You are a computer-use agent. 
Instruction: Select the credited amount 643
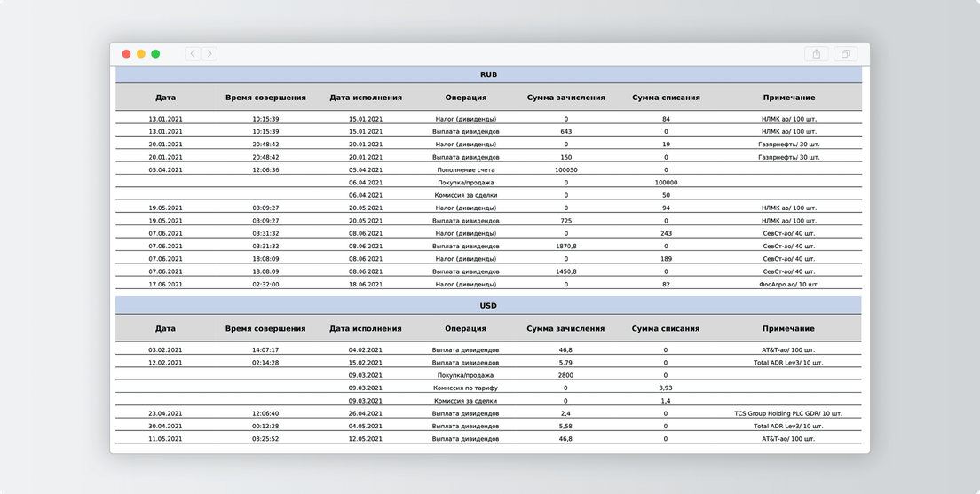566,132
